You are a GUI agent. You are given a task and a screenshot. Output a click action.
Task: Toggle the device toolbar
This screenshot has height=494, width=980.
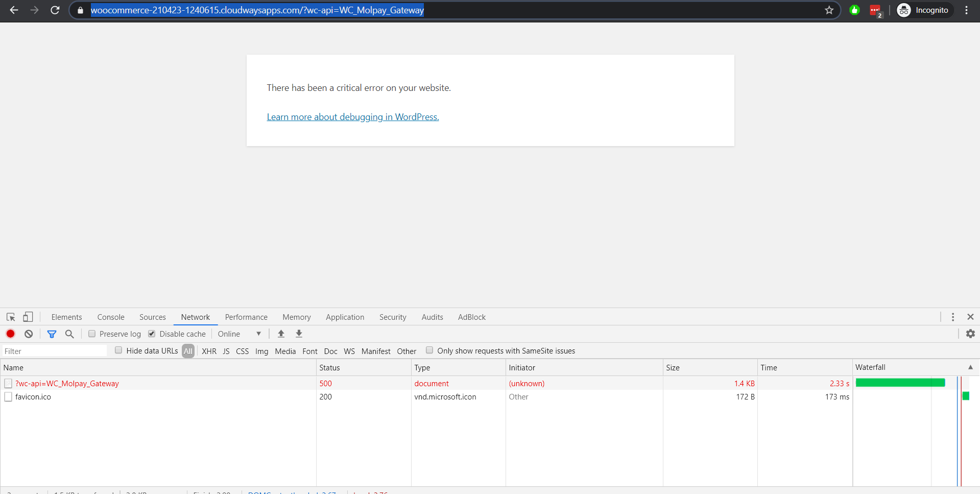[28, 317]
